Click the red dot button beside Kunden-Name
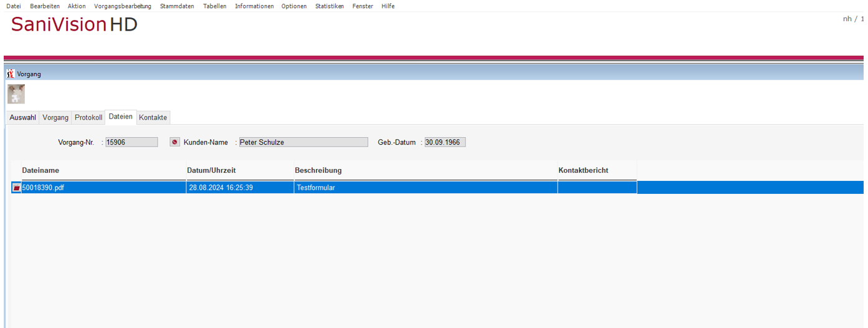Image resolution: width=868 pixels, height=328 pixels. click(x=174, y=142)
